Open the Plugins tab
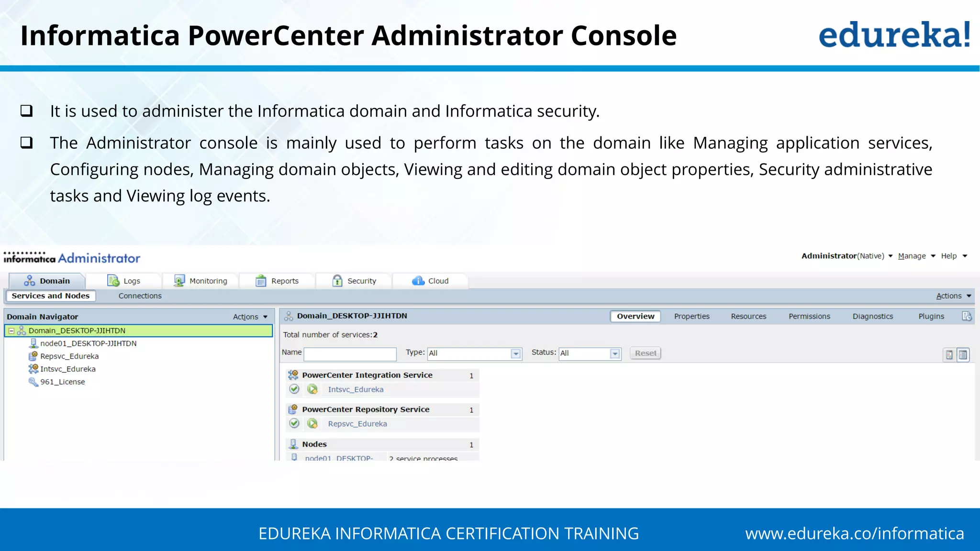The height and width of the screenshot is (551, 980). (931, 316)
